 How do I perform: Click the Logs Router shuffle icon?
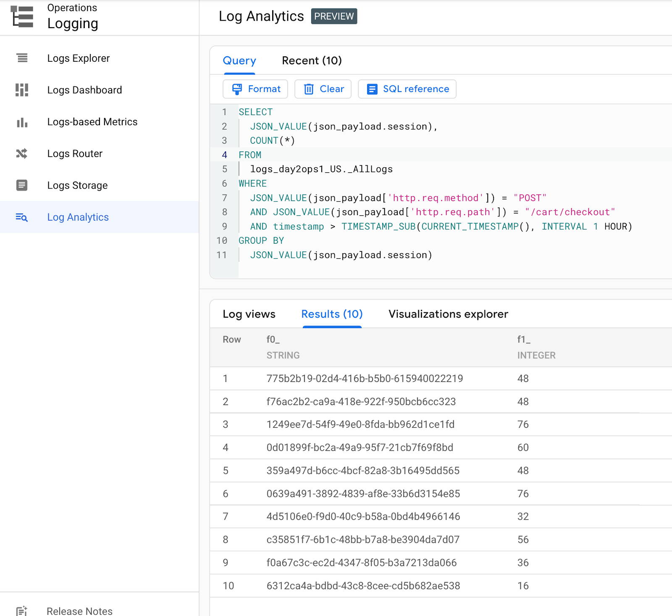pos(22,154)
